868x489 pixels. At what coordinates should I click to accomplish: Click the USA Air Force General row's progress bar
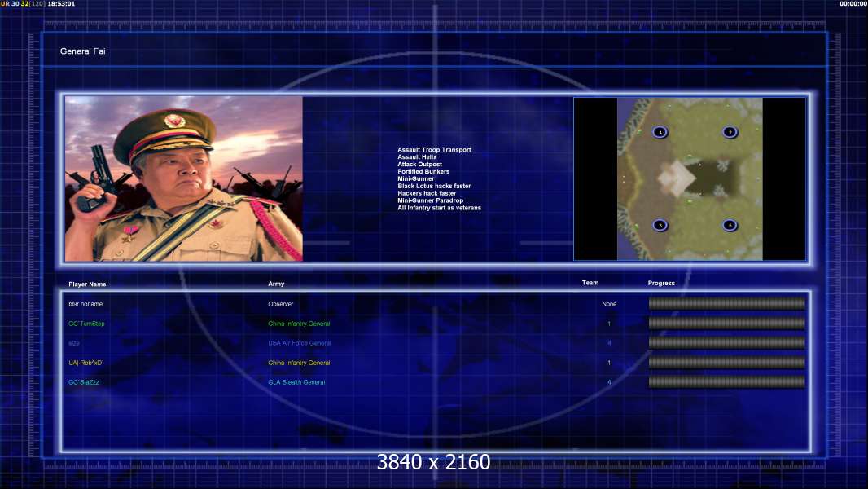727,343
